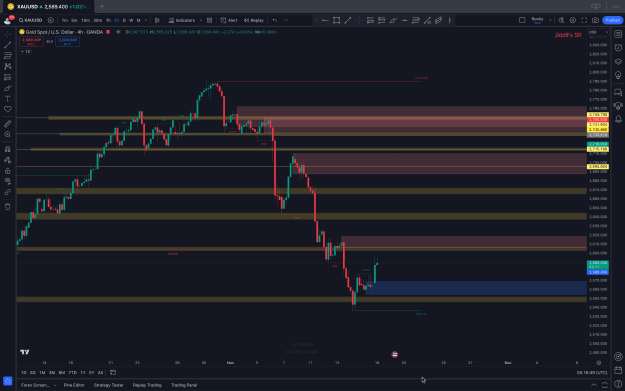Select the horizontal ray tool in favorites toolbar

(325, 20)
